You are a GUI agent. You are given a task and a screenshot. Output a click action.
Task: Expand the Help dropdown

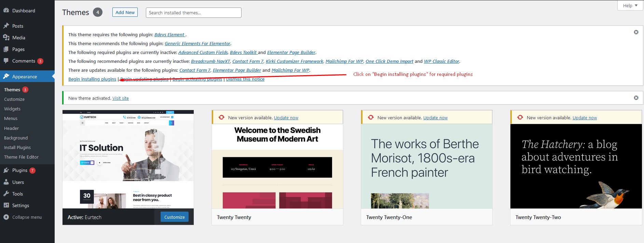630,5
